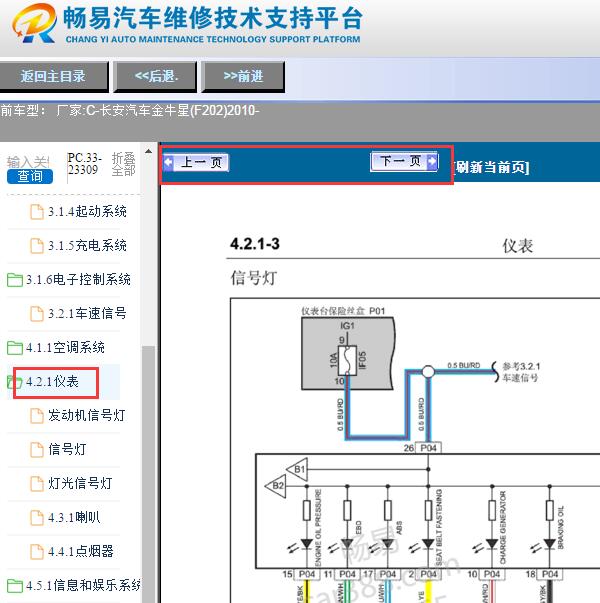Open the 3.1.5充电系统 tree item
The height and width of the screenshot is (603, 600).
click(x=87, y=245)
